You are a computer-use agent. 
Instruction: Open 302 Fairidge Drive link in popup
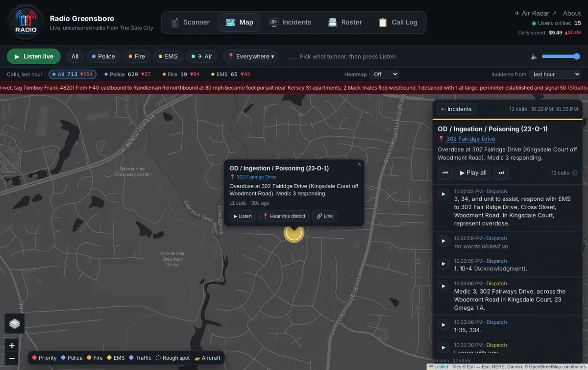coord(257,177)
